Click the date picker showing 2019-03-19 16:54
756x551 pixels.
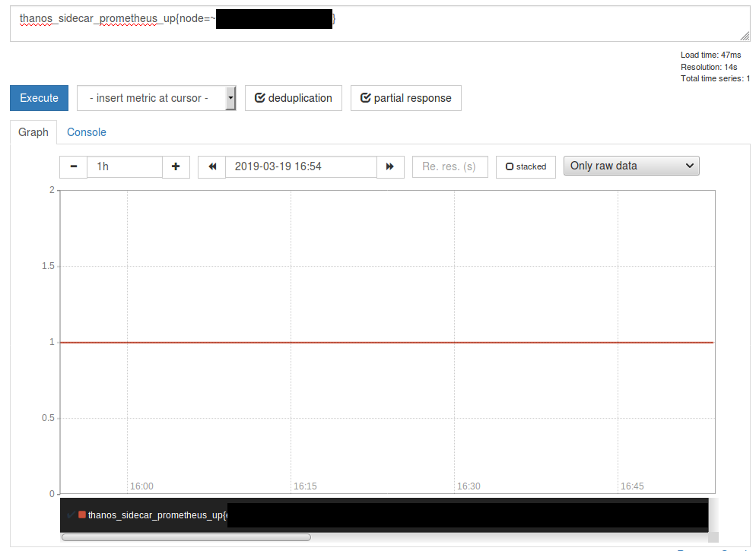tap(300, 166)
